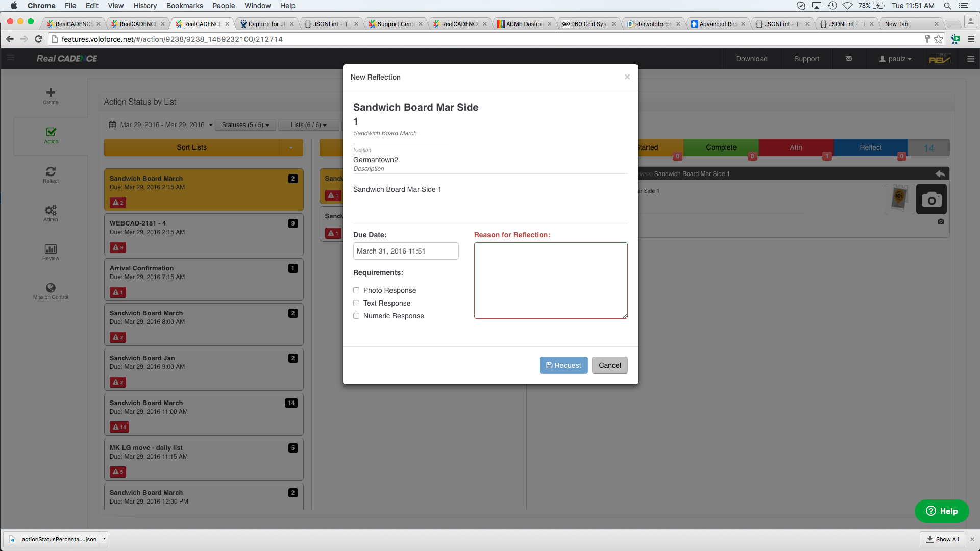Open the paulz user menu dropdown
This screenshot has width=980, height=551.
[895, 59]
